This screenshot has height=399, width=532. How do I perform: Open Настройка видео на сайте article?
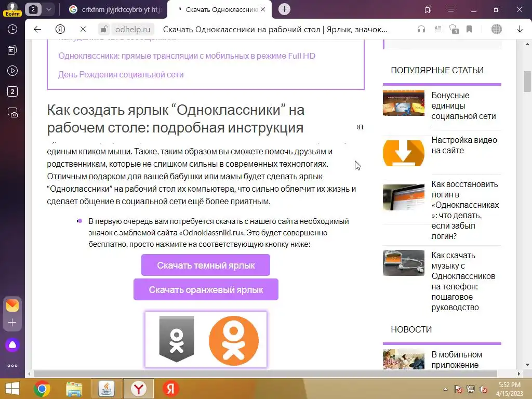464,145
